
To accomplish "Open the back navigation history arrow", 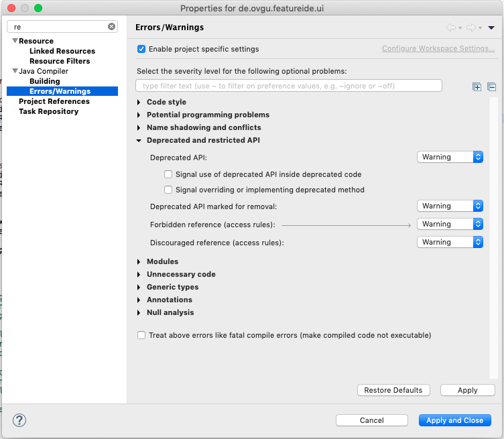I will [x=460, y=28].
